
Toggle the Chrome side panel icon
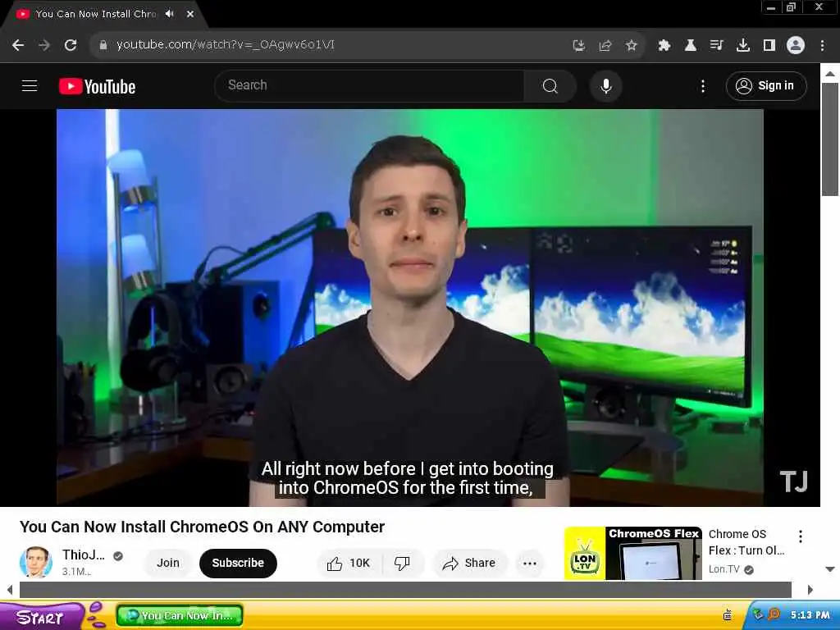(x=769, y=46)
